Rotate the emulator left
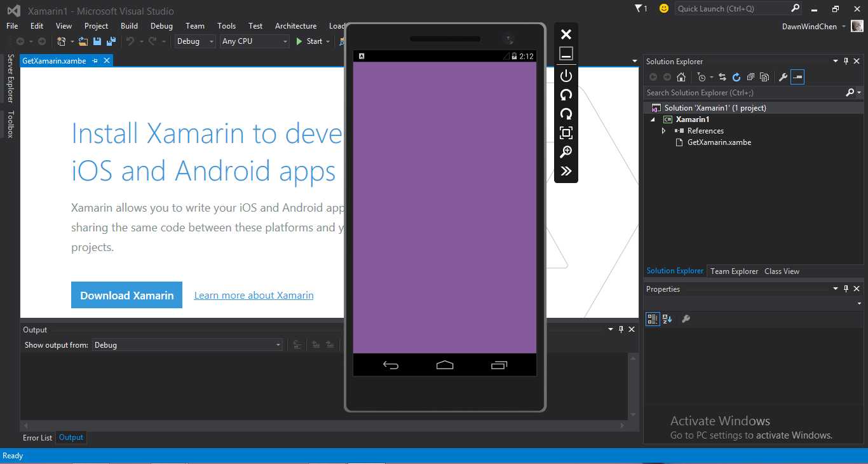Image resolution: width=868 pixels, height=464 pixels. pyautogui.click(x=566, y=95)
